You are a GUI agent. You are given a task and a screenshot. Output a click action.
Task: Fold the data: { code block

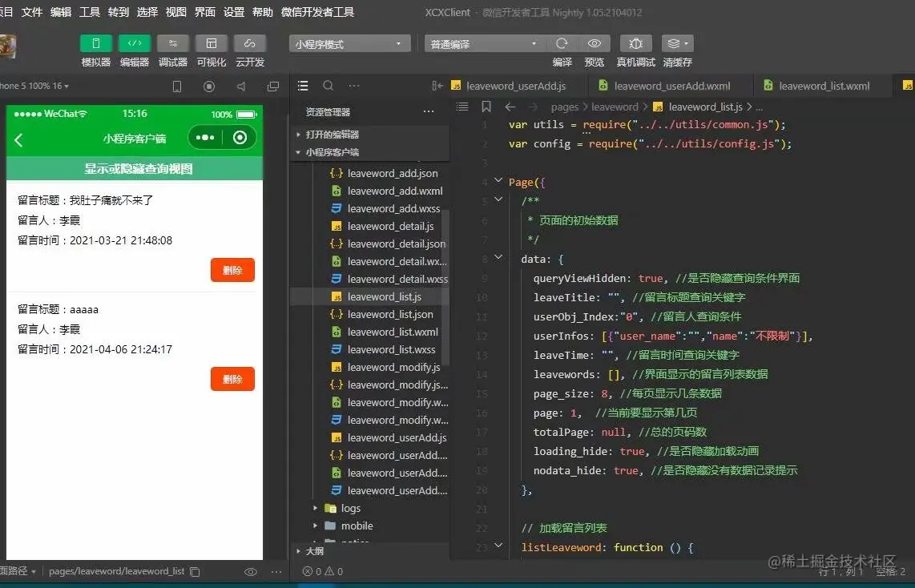pyautogui.click(x=498, y=256)
